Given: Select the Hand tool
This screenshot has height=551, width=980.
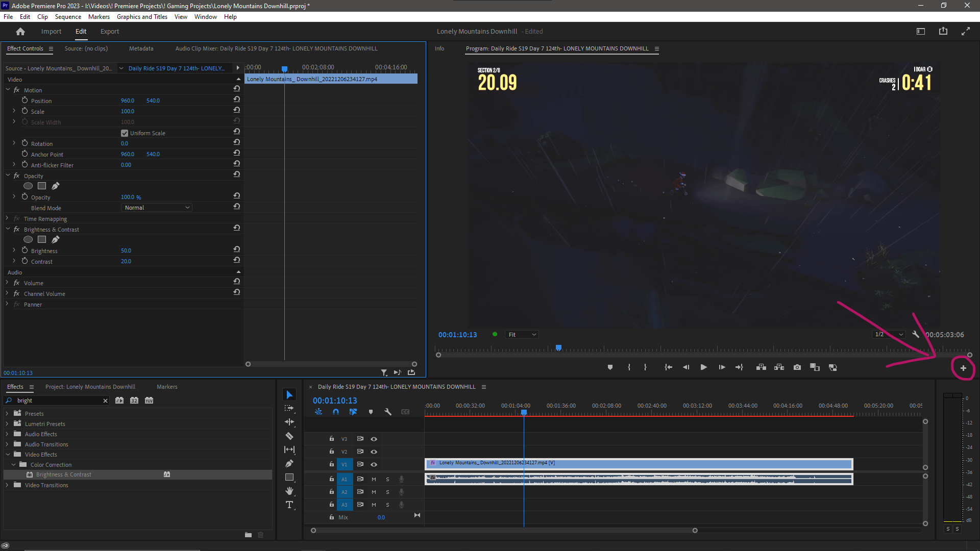Looking at the screenshot, I should click(289, 491).
